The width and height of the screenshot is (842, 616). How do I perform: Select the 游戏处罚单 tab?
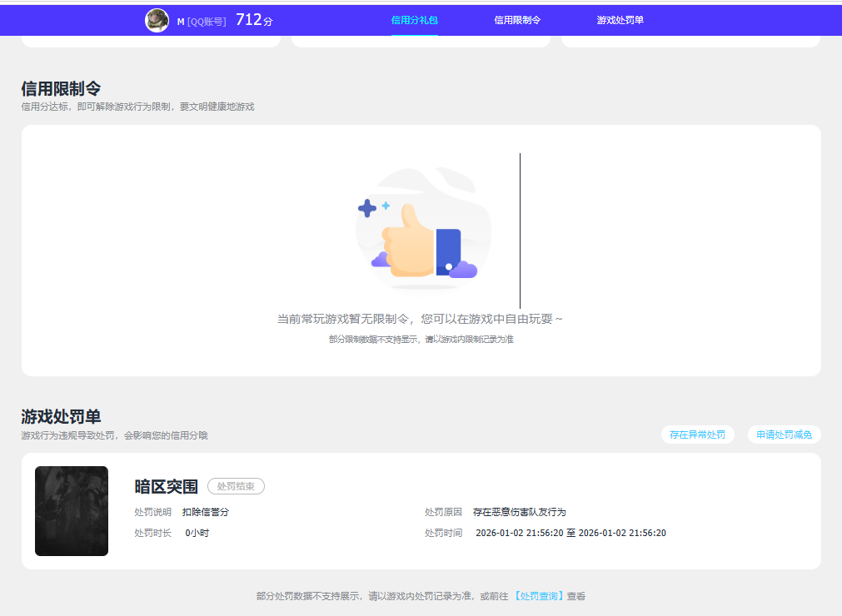[618, 20]
